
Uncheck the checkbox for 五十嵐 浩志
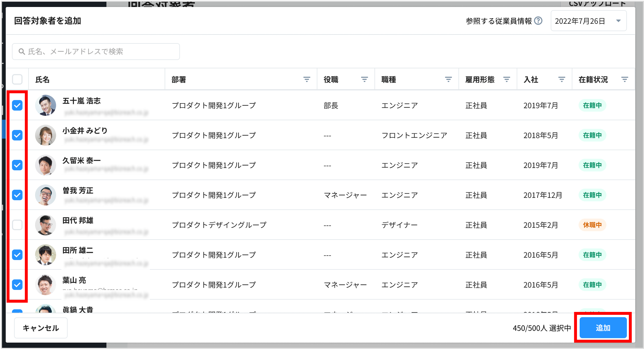point(17,105)
